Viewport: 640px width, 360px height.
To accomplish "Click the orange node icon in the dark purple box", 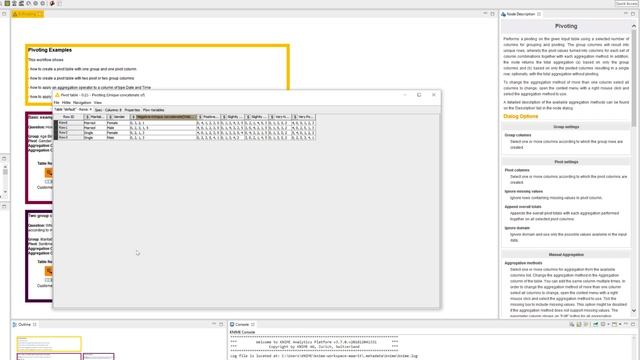I will coord(49,271).
